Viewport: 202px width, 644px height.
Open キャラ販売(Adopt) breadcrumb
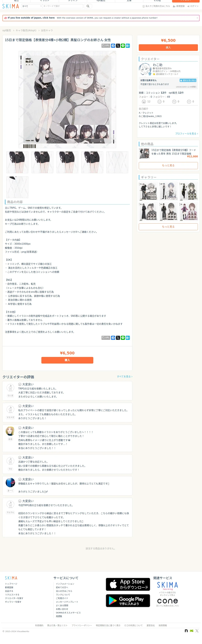(26, 30)
